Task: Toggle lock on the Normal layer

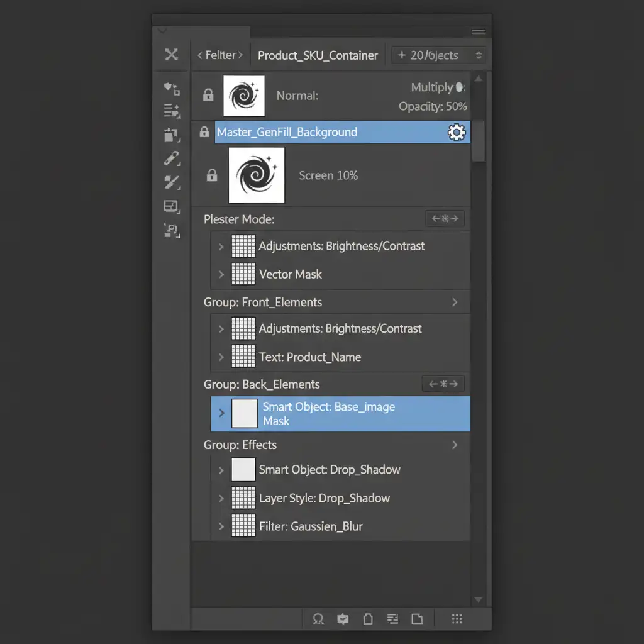Action: [208, 95]
